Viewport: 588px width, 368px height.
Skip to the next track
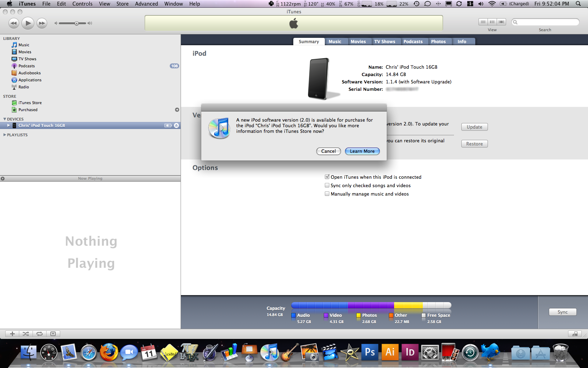coord(42,23)
